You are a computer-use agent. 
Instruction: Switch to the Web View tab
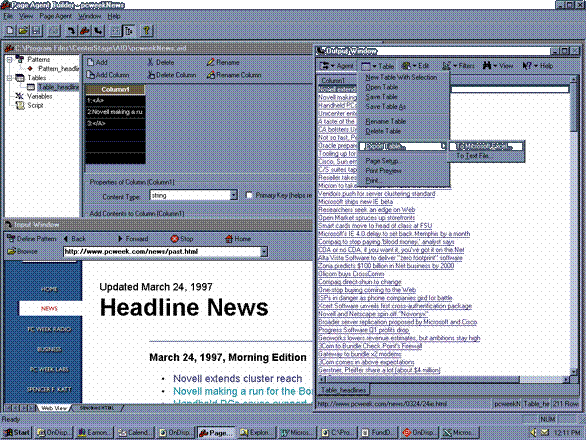tap(54, 408)
